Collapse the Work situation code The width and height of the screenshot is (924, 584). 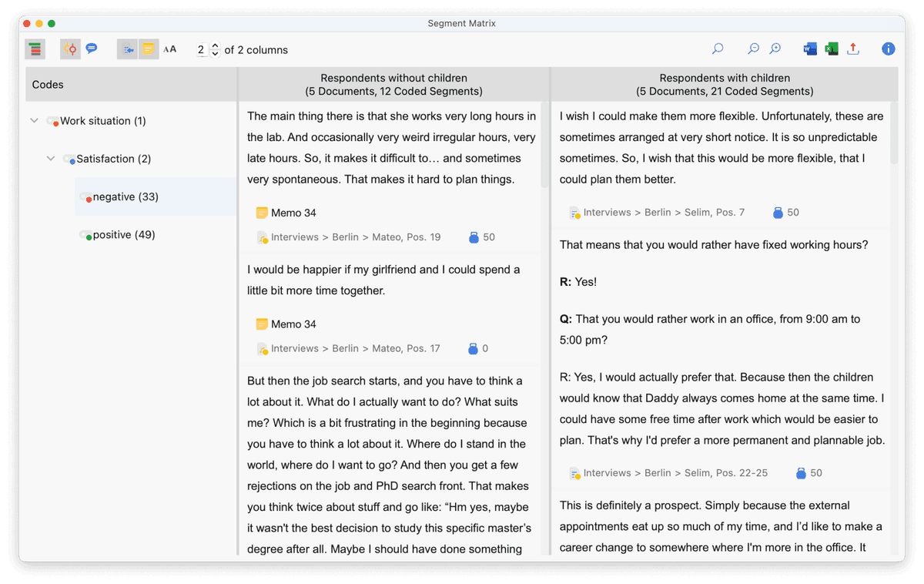coord(34,121)
